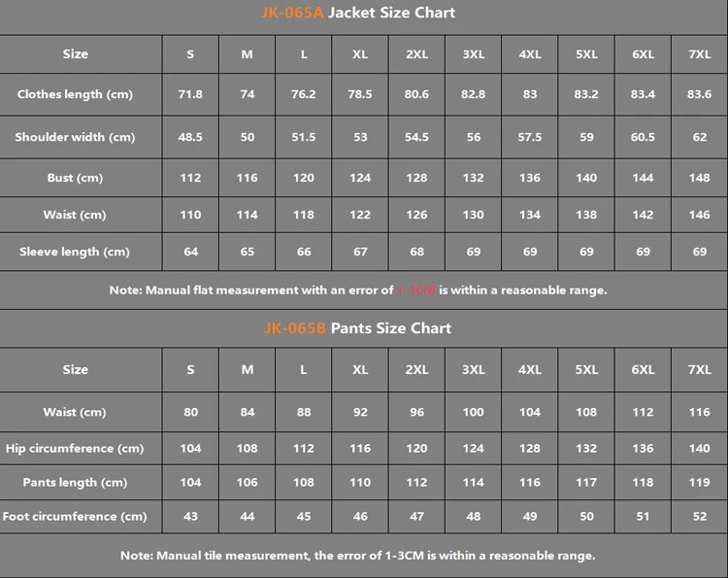Click jacket clothes length value 71.8

tap(190, 94)
